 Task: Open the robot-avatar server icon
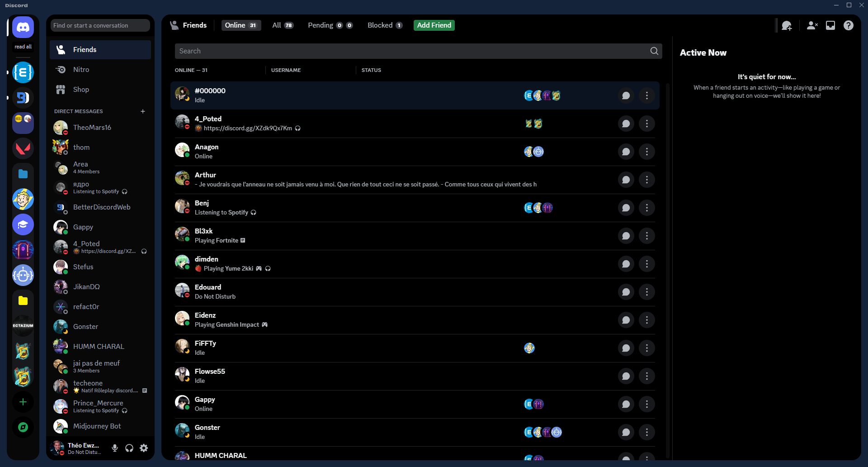pos(23,275)
